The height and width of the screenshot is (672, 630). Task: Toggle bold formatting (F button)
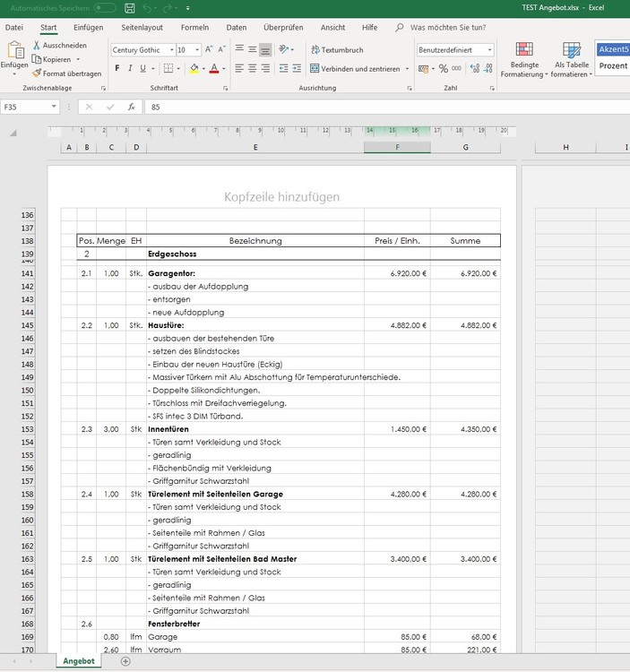[x=117, y=68]
